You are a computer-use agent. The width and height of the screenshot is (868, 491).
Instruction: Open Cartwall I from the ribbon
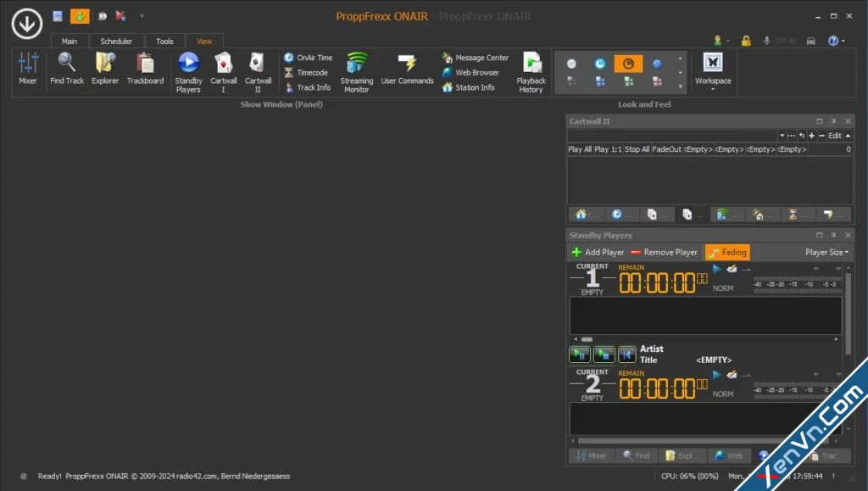pos(223,73)
